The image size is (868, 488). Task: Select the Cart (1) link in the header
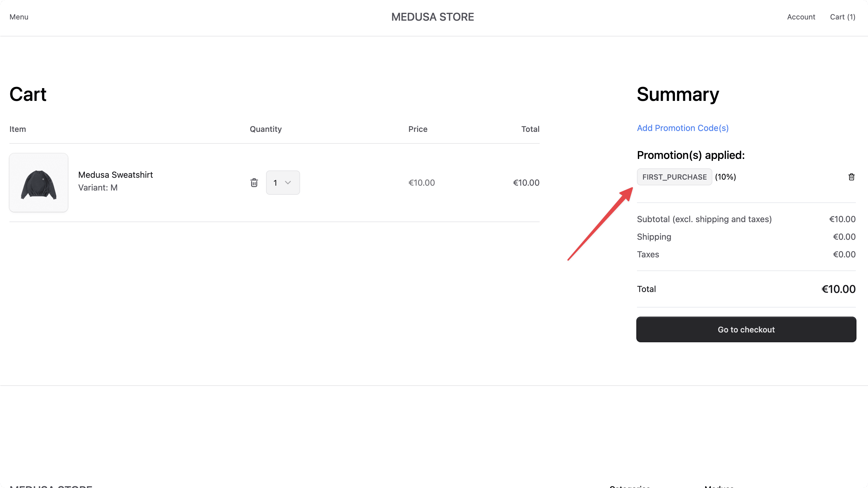tap(842, 16)
